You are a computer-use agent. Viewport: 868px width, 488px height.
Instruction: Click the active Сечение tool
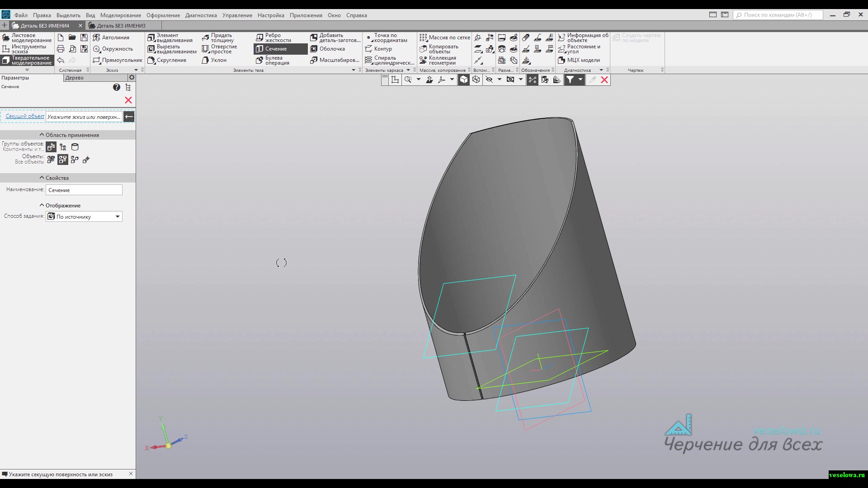(x=280, y=49)
